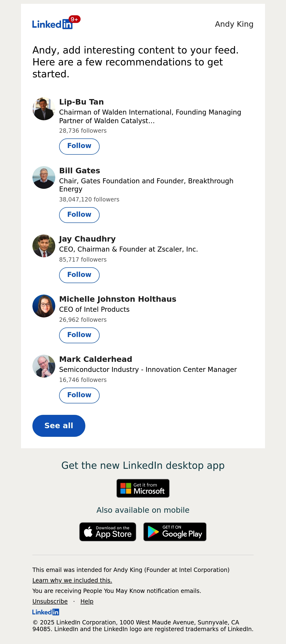Follow Michelle Johnston Holthaus

click(79, 335)
